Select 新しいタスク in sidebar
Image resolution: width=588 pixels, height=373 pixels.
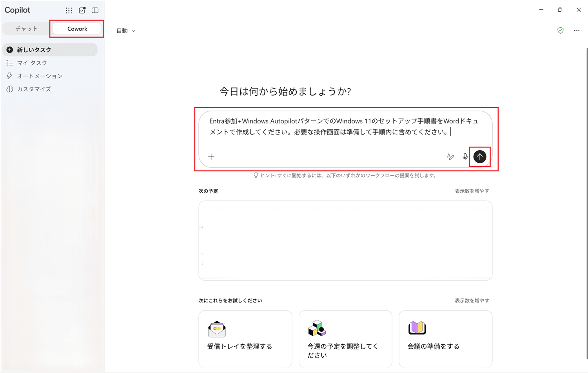click(x=50, y=50)
